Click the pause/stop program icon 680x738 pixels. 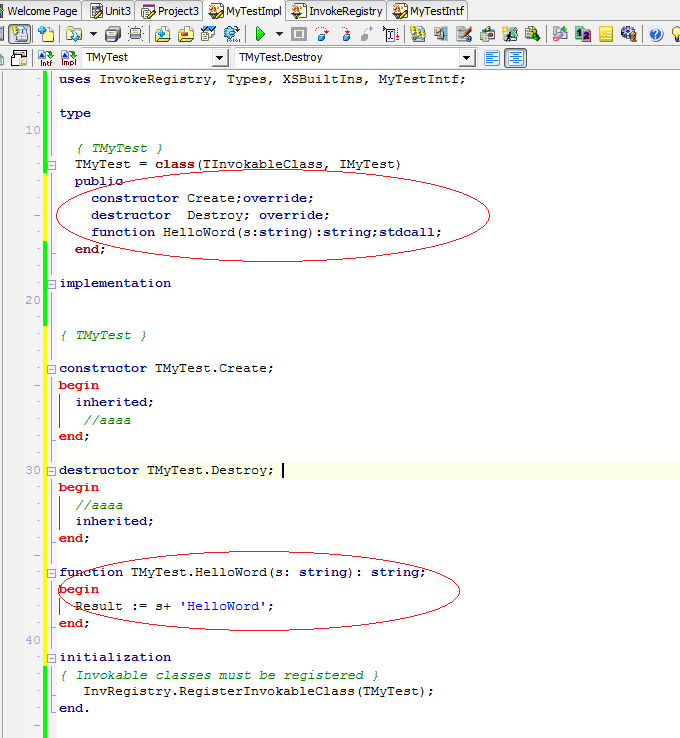(299, 34)
